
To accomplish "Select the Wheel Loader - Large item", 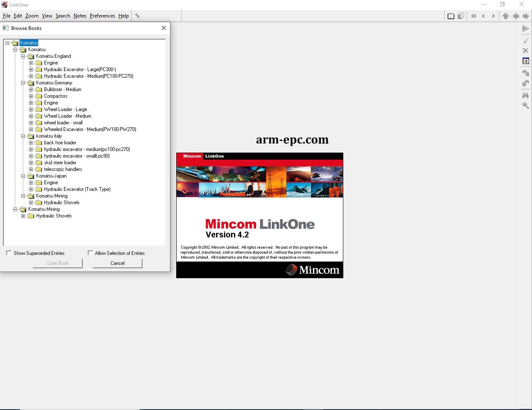I will pos(66,109).
